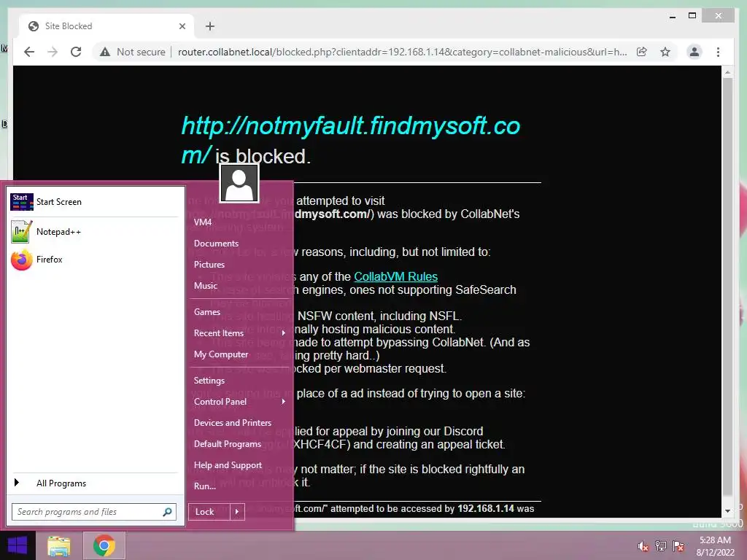Open Action Center flag icon

tap(678, 545)
